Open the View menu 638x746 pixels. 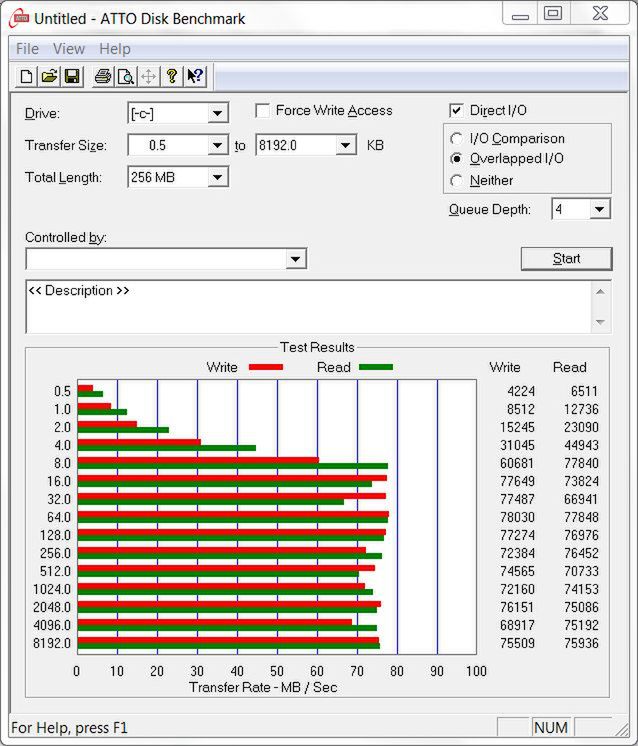[x=69, y=49]
